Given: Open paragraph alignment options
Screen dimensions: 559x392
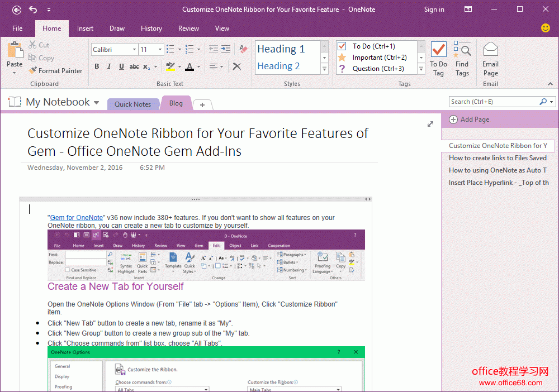Looking at the screenshot, I should [x=216, y=66].
